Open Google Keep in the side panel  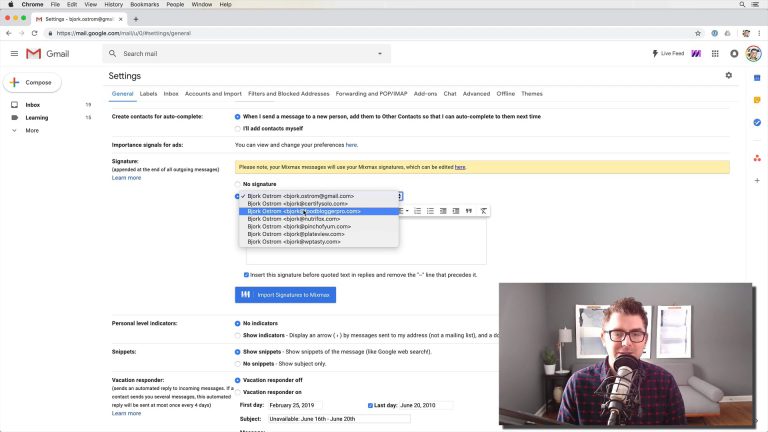[x=757, y=100]
